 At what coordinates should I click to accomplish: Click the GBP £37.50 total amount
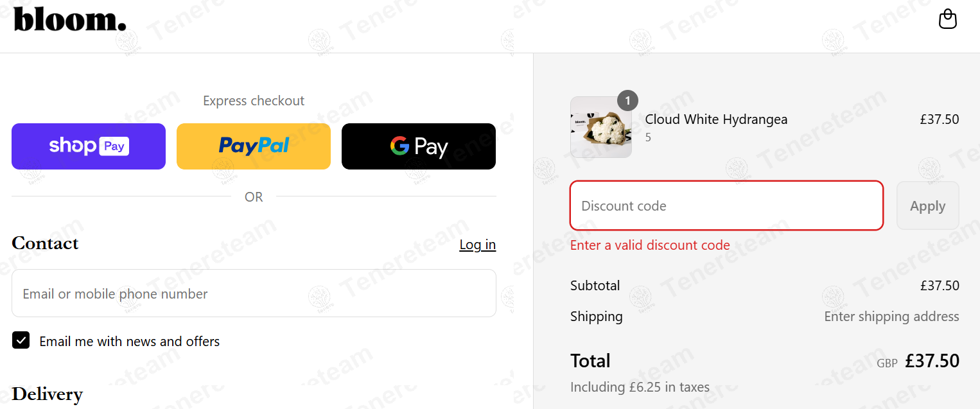click(x=932, y=361)
